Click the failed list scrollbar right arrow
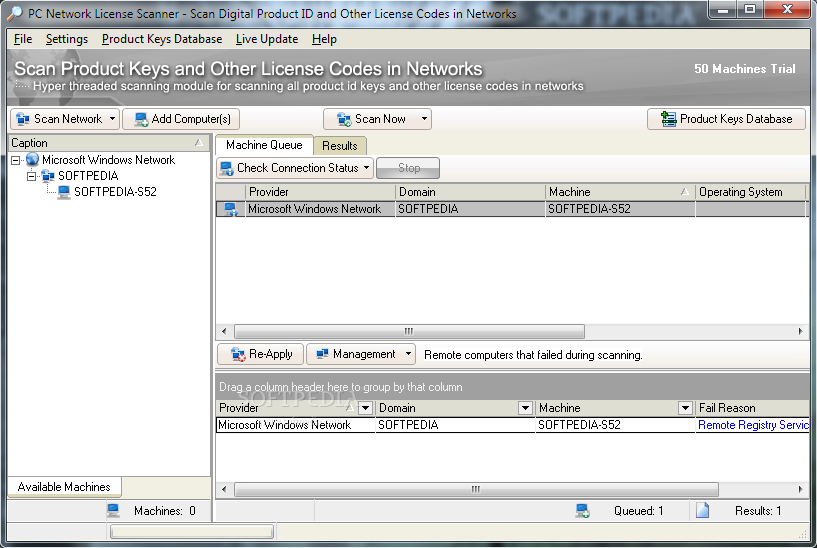 800,490
